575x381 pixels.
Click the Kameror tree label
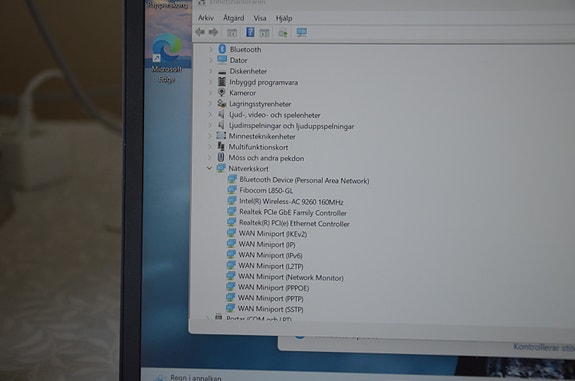click(x=242, y=93)
